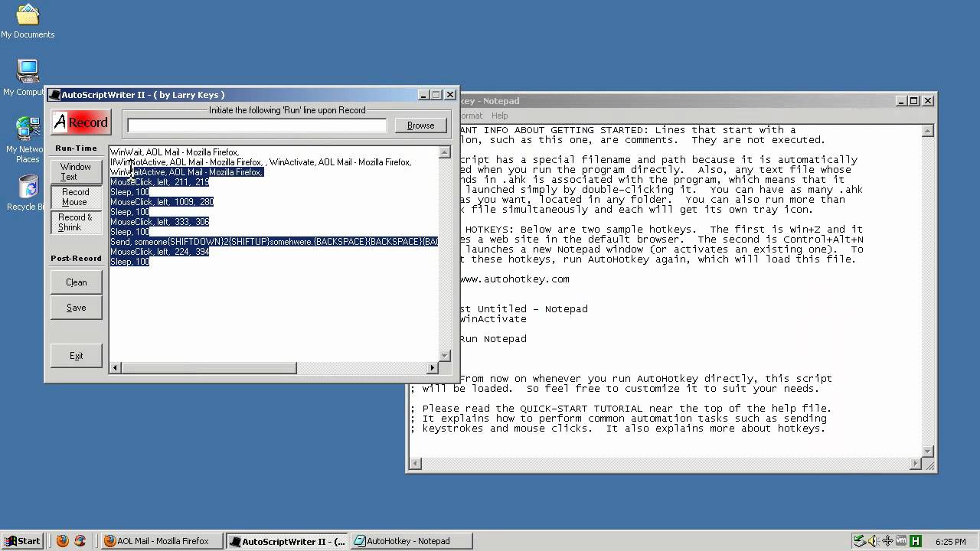This screenshot has height=551, width=980.
Task: Select the My Computer desktop icon
Action: pos(28,78)
